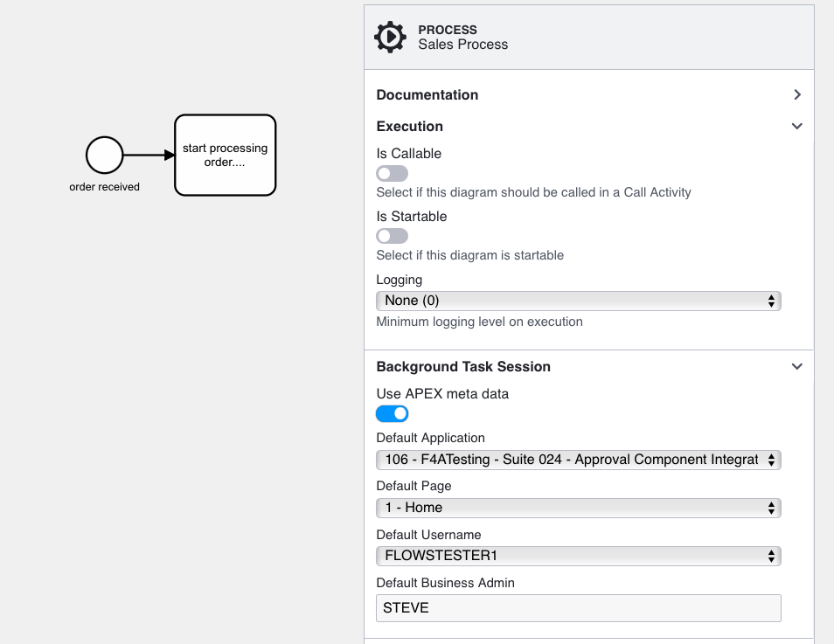Screen dimensions: 834x644
Task: Open the Default Application dropdown
Action: pos(578,460)
